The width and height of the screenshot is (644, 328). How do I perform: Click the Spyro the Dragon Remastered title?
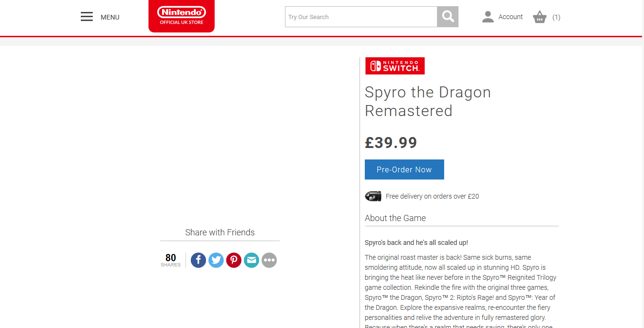tap(428, 101)
